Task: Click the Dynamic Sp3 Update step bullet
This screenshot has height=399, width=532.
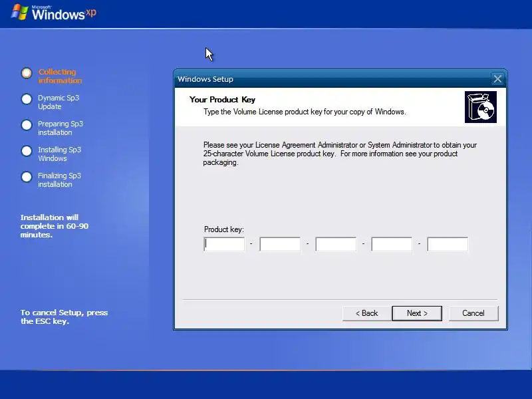Action: click(27, 99)
